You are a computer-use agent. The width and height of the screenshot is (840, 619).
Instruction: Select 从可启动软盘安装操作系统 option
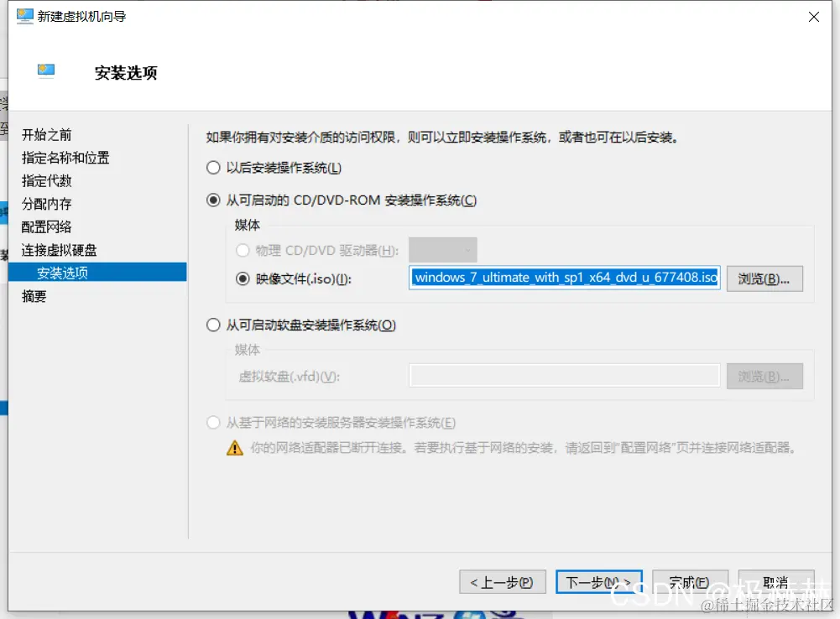[213, 325]
